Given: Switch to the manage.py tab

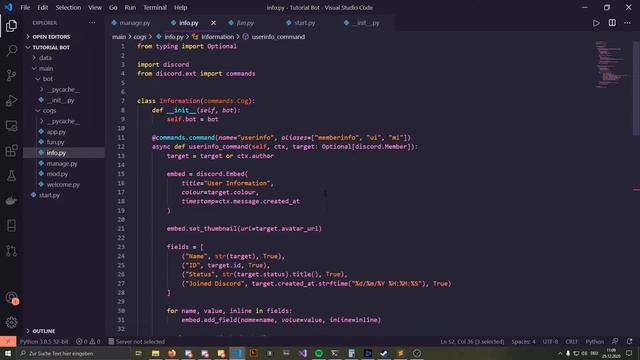Looking at the screenshot, I should coord(135,23).
